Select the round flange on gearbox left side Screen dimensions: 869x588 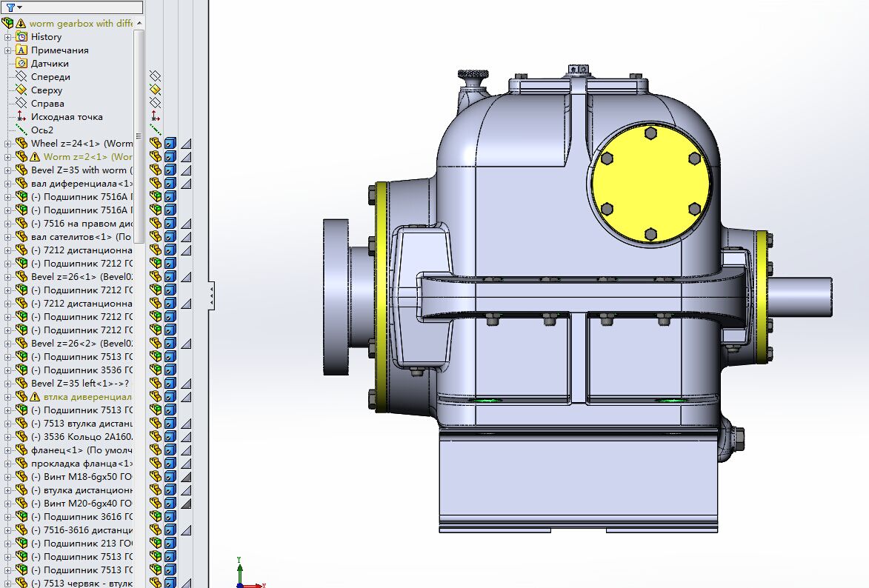click(x=336, y=297)
